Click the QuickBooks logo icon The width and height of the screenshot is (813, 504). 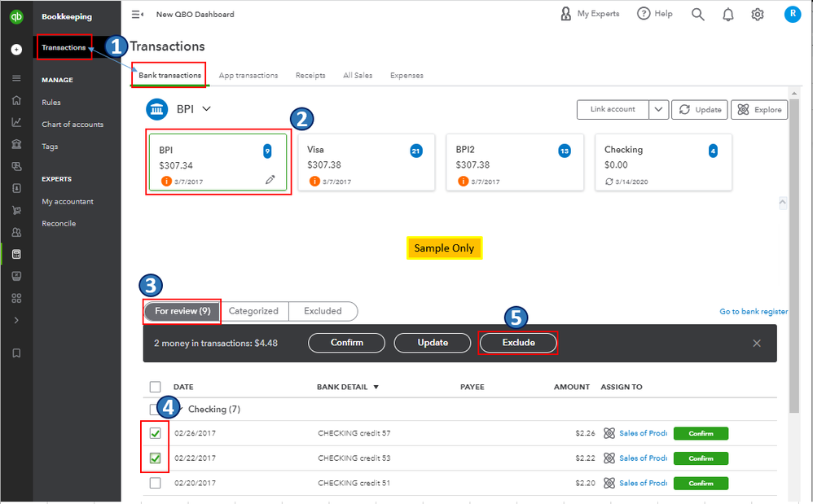16,16
